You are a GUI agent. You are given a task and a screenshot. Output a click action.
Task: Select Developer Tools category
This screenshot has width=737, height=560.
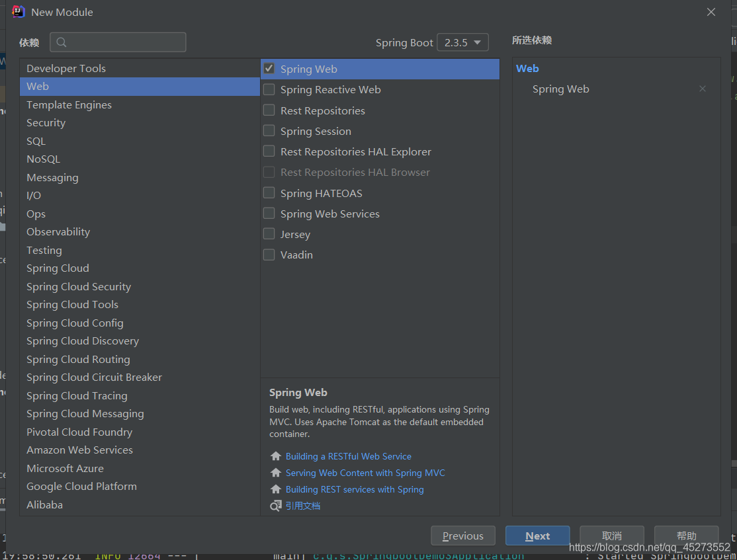140,68
